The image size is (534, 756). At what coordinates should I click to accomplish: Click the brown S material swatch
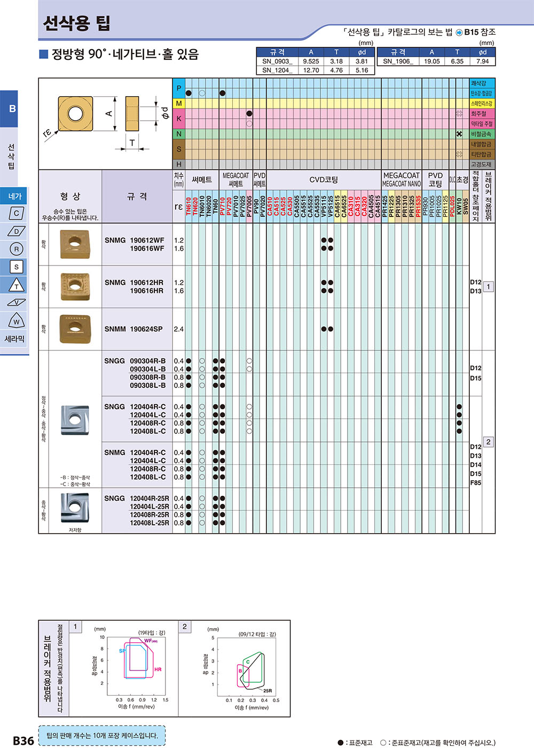point(178,149)
